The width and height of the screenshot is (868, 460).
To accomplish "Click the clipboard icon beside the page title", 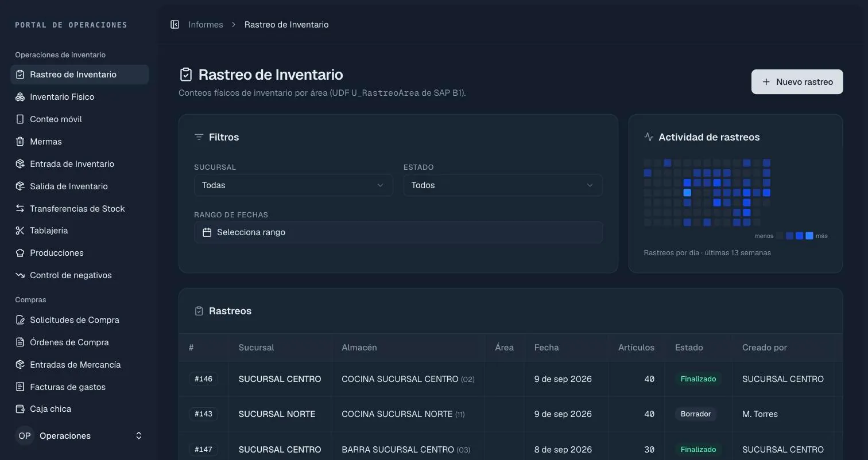I will tap(185, 75).
